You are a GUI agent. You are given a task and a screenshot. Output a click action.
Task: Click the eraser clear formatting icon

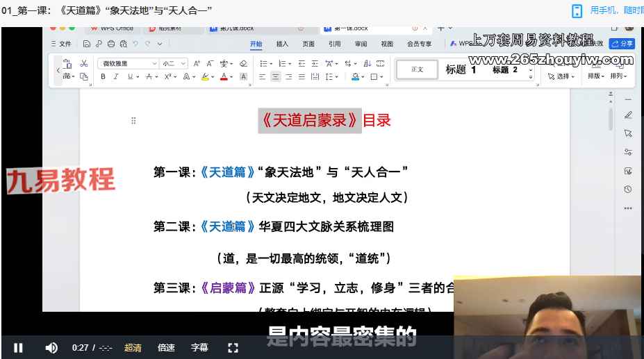coord(243,63)
